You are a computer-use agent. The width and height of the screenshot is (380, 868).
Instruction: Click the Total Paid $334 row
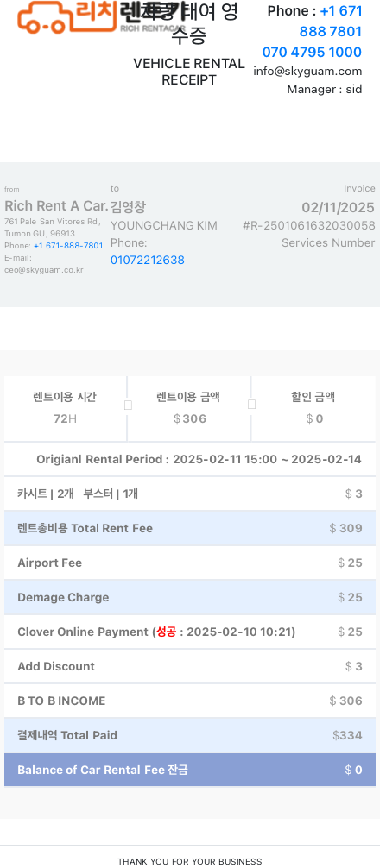pyautogui.click(x=190, y=735)
